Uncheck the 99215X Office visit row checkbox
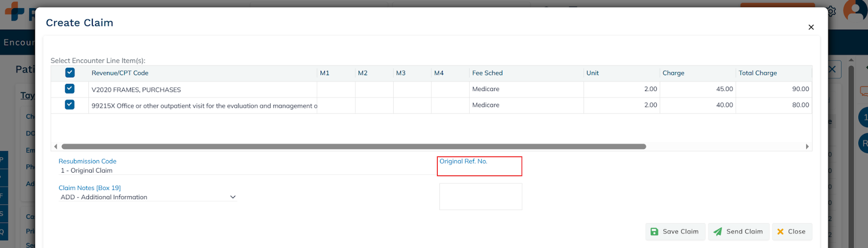The width and height of the screenshot is (868, 248). click(70, 105)
